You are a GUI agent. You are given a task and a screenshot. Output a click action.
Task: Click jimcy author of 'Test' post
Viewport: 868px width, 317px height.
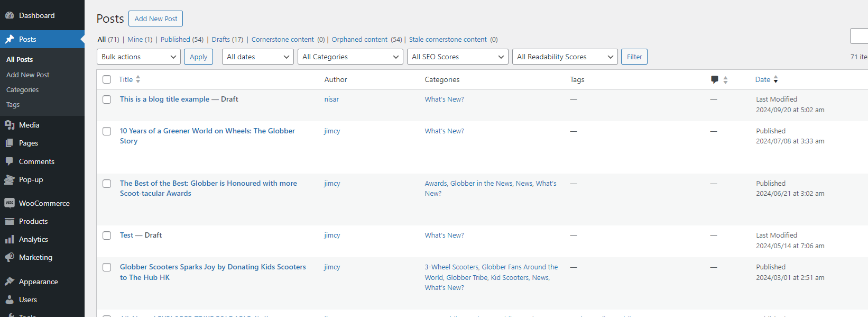[332, 235]
